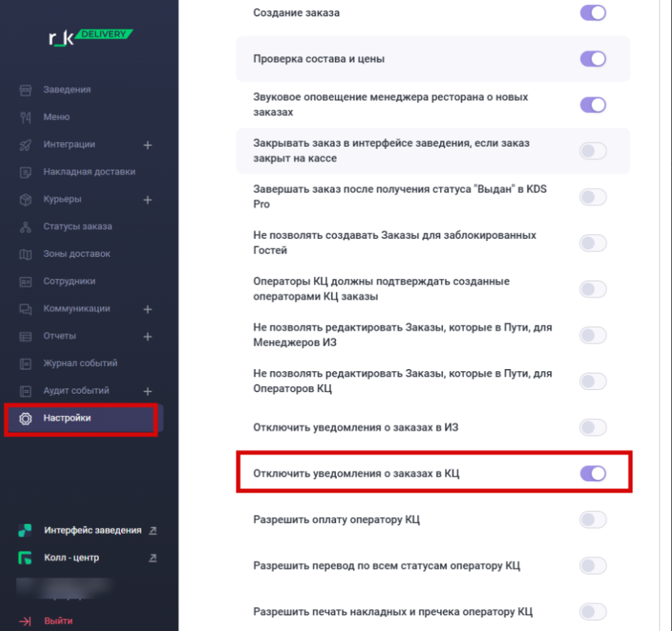Click the Интеграции rocket icon
672x631 pixels.
pos(25,145)
